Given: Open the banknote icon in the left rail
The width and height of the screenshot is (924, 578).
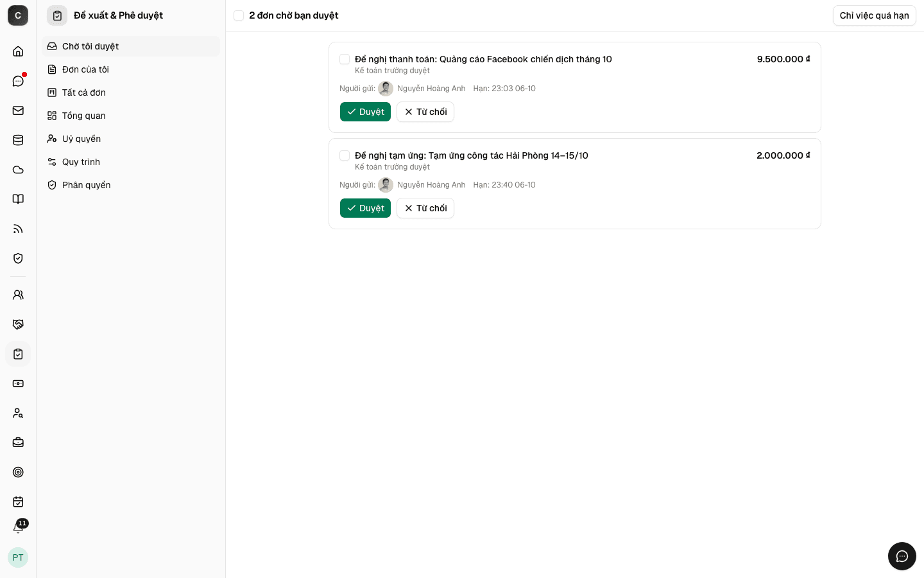Looking at the screenshot, I should tap(18, 383).
